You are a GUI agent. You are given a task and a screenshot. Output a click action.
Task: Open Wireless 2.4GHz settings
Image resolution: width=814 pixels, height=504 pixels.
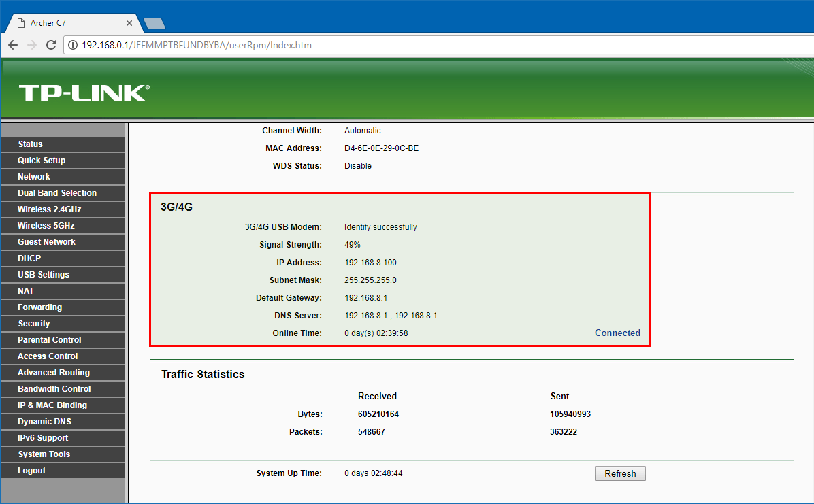(x=63, y=209)
